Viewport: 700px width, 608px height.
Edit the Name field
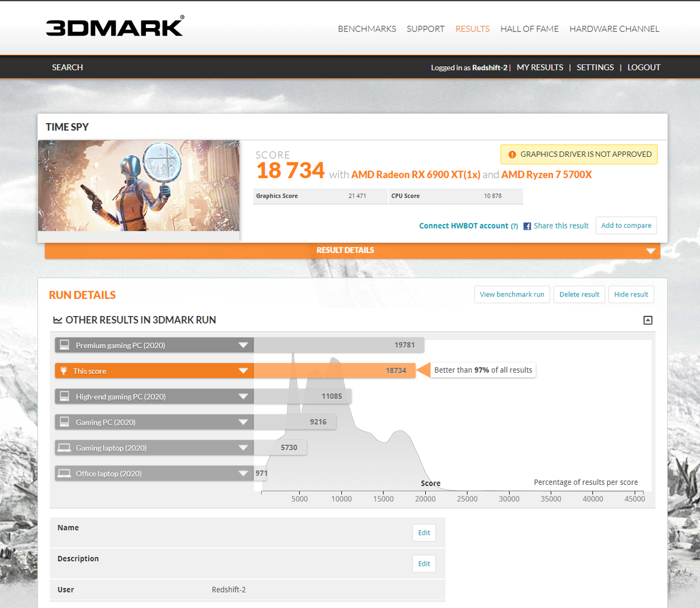(x=424, y=532)
